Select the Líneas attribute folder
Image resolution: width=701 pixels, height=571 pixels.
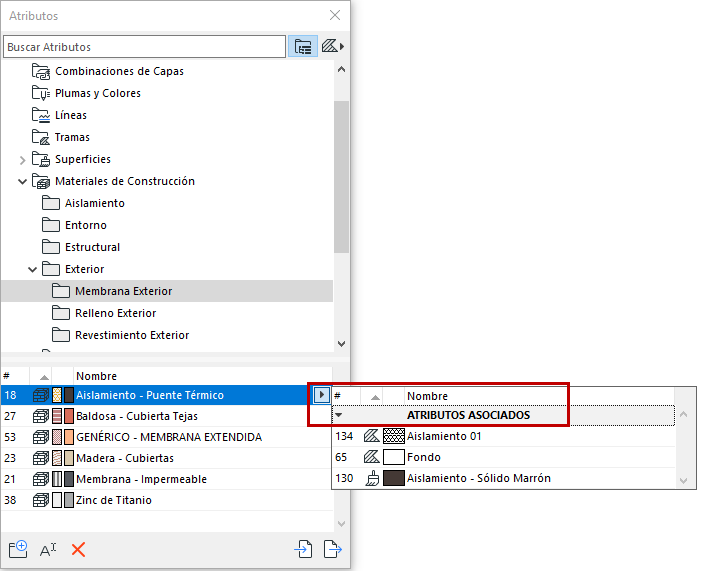[71, 115]
